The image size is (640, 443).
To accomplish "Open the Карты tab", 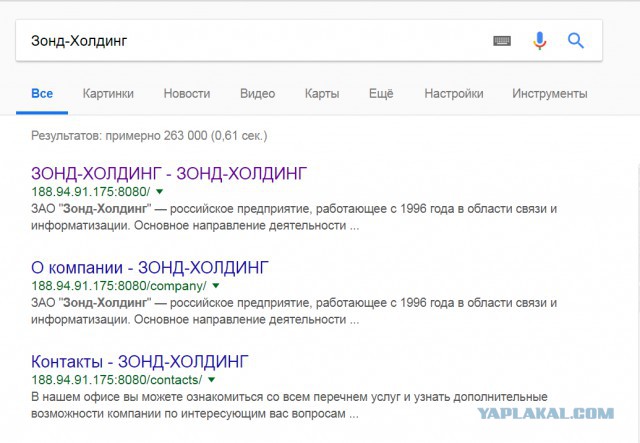I will (x=322, y=93).
